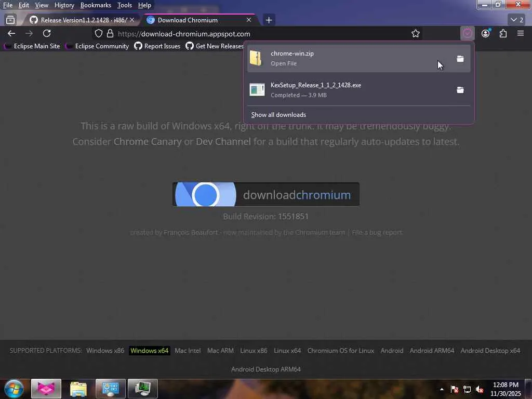Expand the list-all-tabs dropdown
Viewport: 532px width, 399px height.
[x=517, y=20]
